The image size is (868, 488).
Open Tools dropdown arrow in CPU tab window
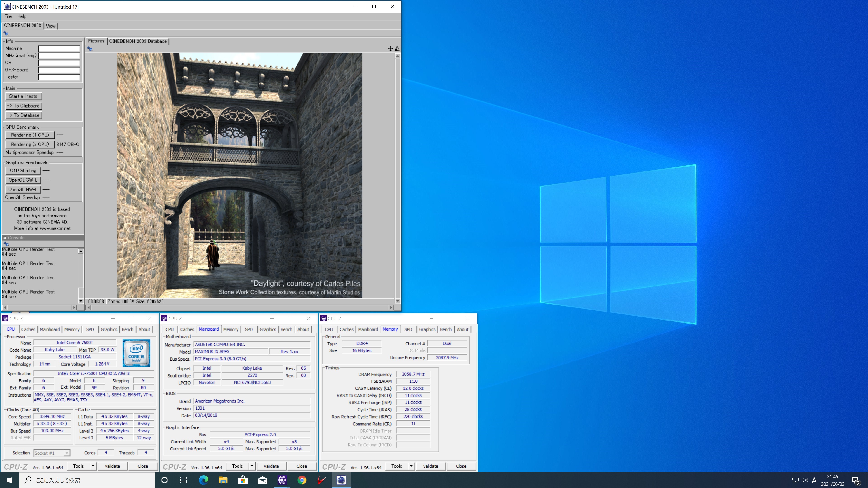(x=93, y=466)
